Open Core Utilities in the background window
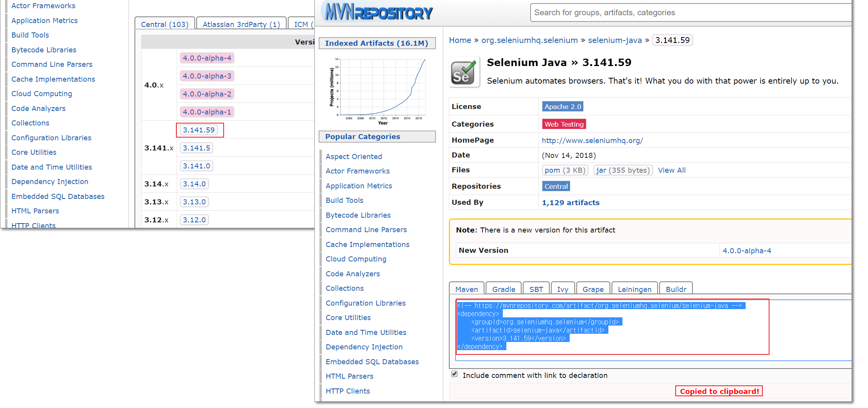 [34, 152]
